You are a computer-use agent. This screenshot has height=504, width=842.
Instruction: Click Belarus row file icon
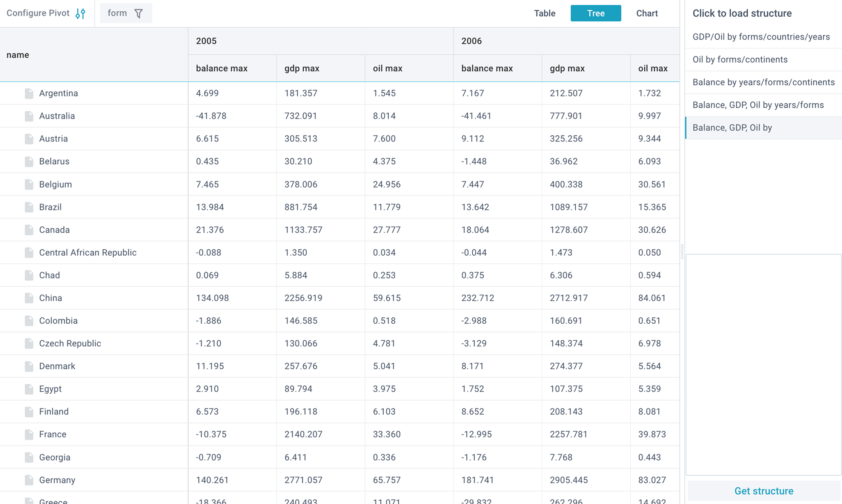tap(29, 161)
